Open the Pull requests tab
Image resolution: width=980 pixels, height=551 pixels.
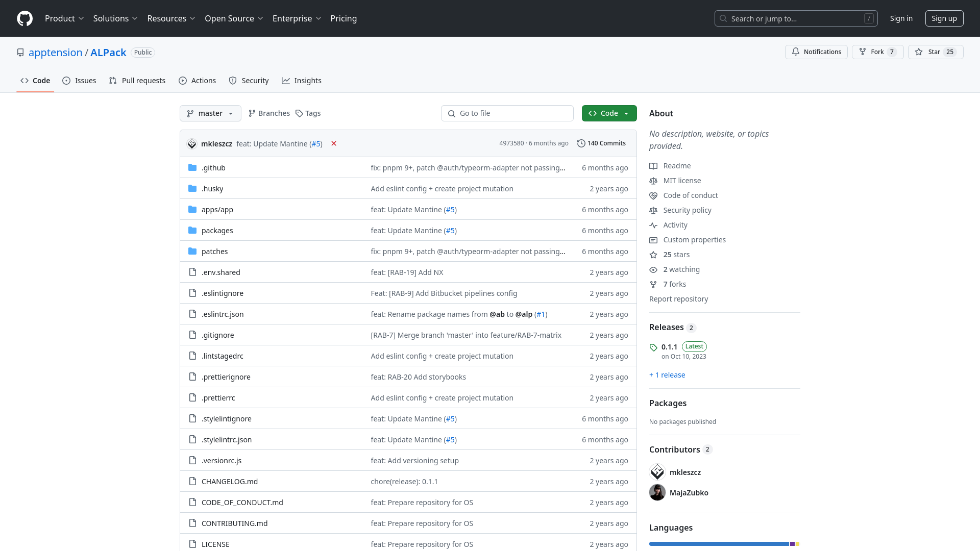[x=137, y=81]
